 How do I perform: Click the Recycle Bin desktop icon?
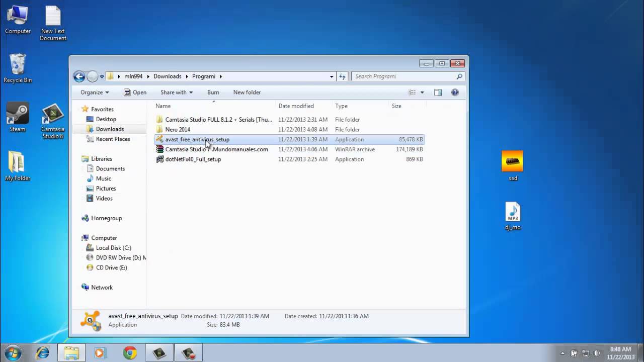click(18, 68)
